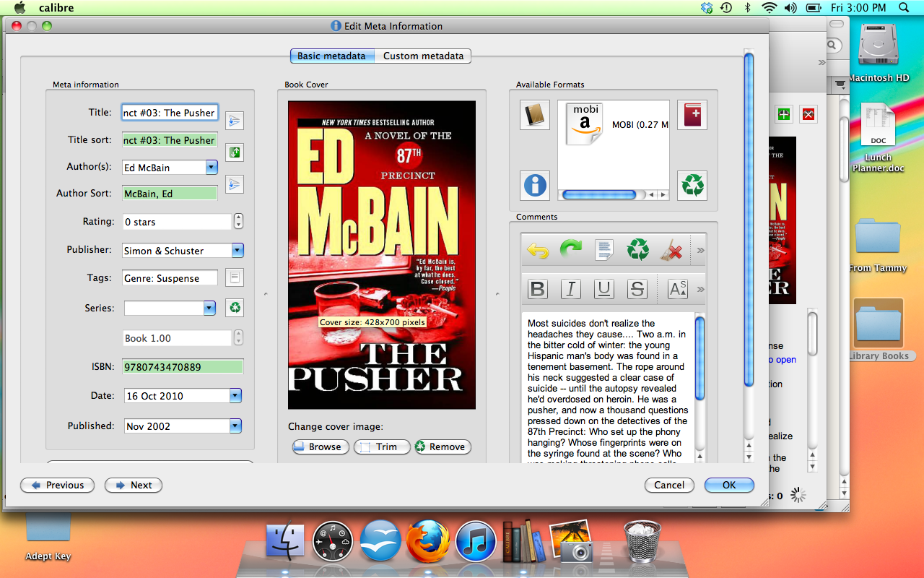
Task: Select the Basic metadata tab
Action: [332, 56]
